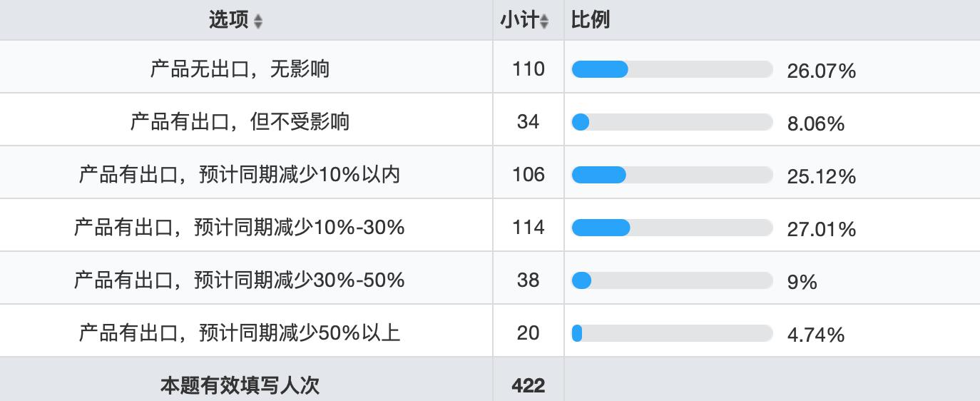980x401 pixels.
Task: Select the 产品无出口，无影响 option row
Action: coord(240,69)
